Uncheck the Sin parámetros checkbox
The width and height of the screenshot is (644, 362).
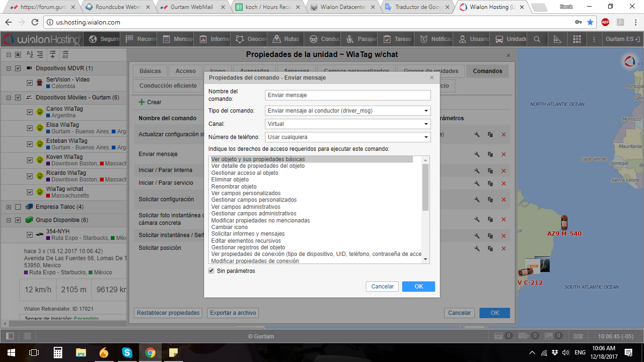(x=211, y=271)
